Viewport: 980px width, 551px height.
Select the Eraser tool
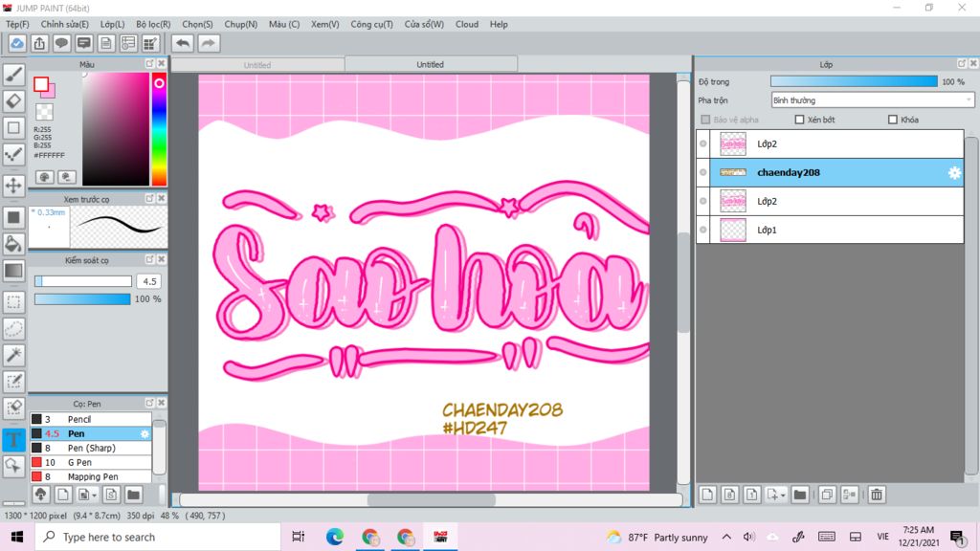point(13,100)
